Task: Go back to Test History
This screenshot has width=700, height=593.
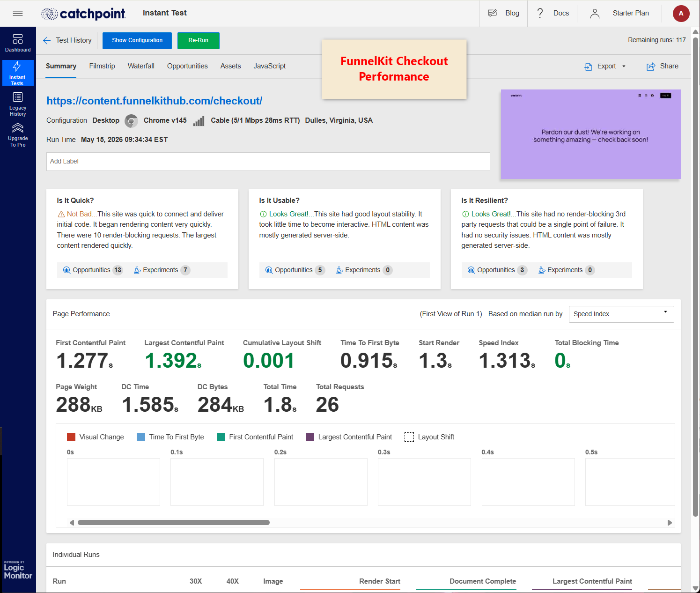Action: pyautogui.click(x=74, y=40)
